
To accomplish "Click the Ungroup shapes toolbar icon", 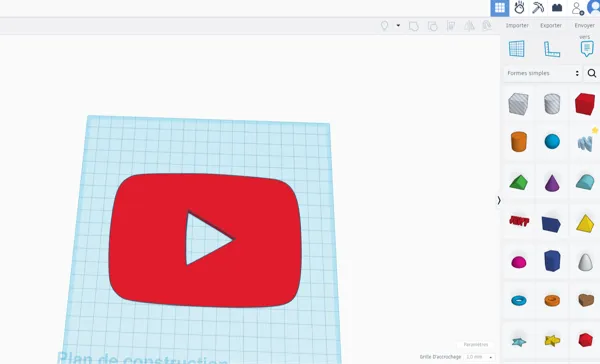I will (x=432, y=26).
